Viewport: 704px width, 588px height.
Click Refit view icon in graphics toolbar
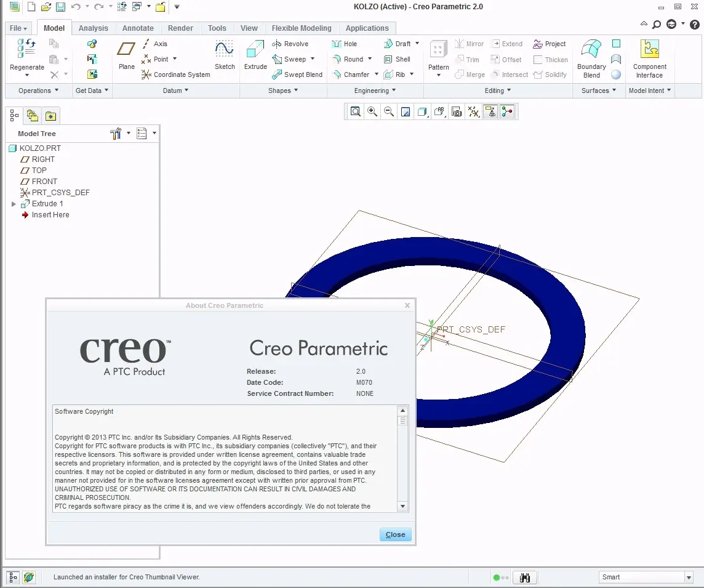tap(355, 111)
